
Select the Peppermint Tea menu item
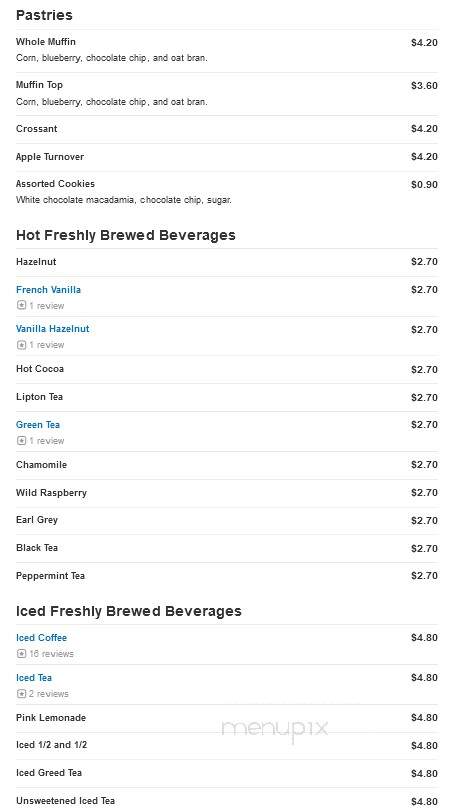click(226, 576)
